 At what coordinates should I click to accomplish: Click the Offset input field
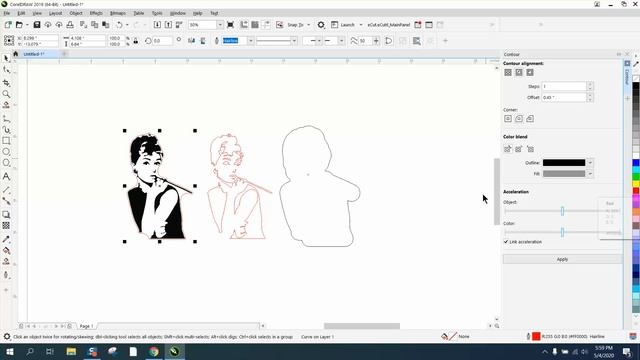click(x=564, y=97)
